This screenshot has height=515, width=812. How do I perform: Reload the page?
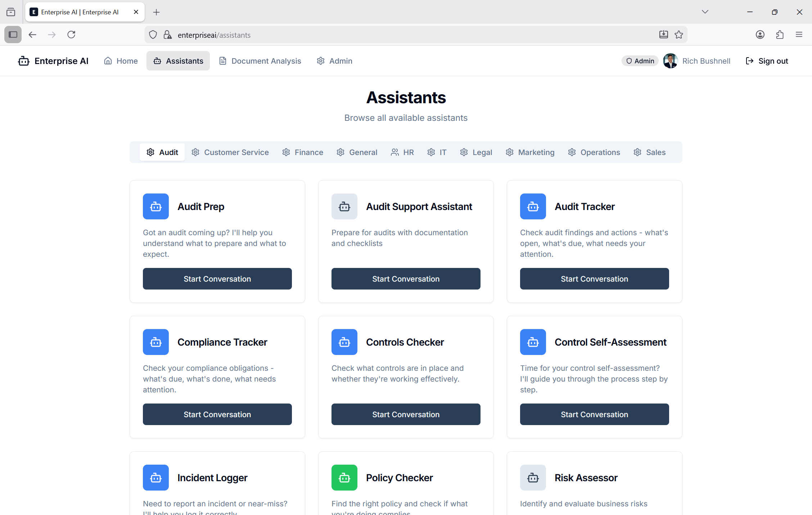click(x=71, y=34)
